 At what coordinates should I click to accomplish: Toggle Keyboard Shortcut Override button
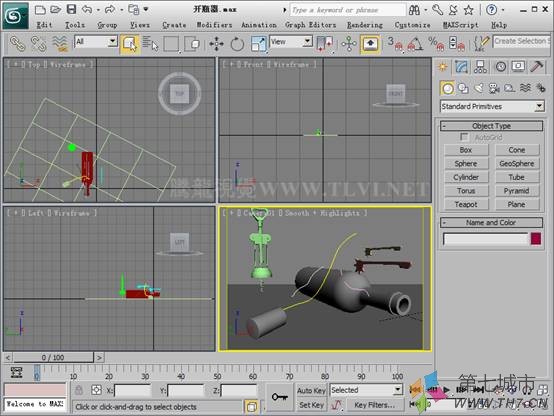(x=370, y=44)
